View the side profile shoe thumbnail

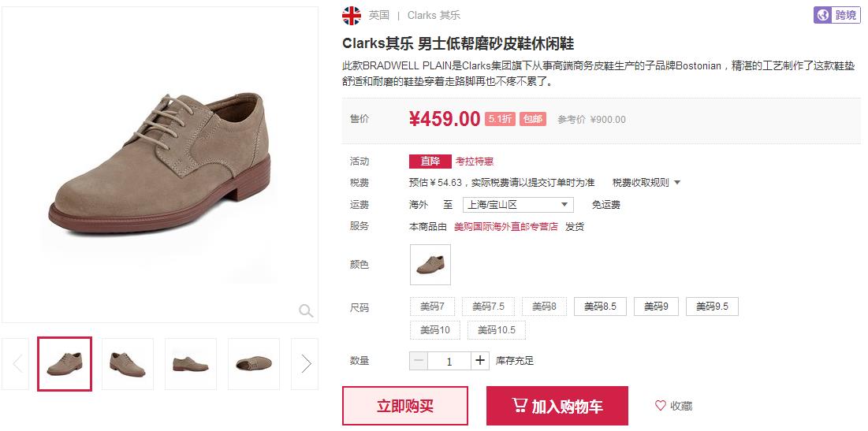(191, 363)
